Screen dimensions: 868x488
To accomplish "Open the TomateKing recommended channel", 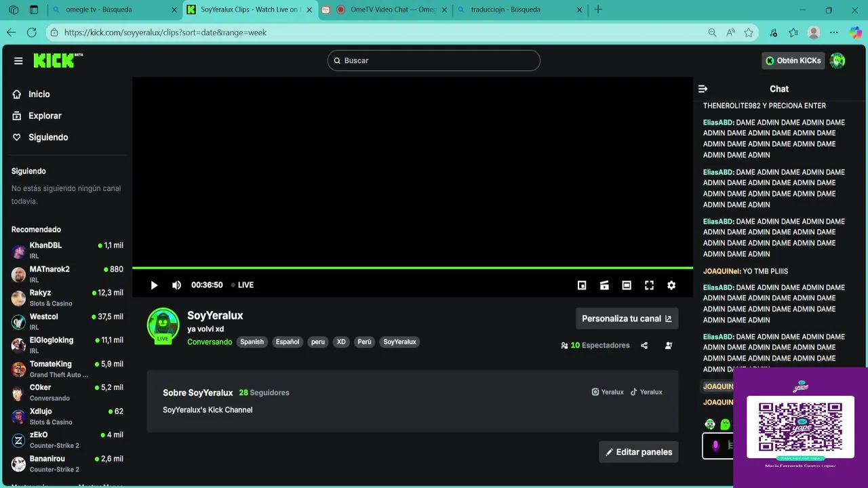I will coord(66,369).
